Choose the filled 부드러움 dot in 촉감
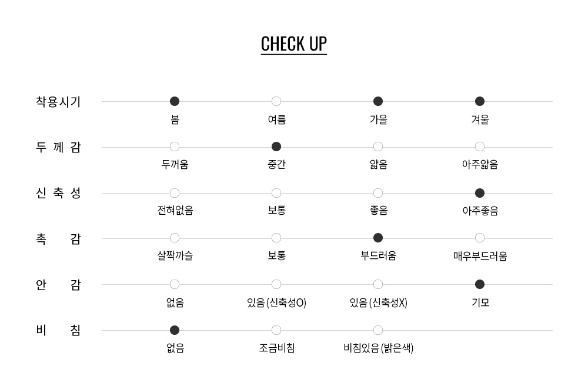Image resolution: width=588 pixels, height=389 pixels. click(x=378, y=238)
